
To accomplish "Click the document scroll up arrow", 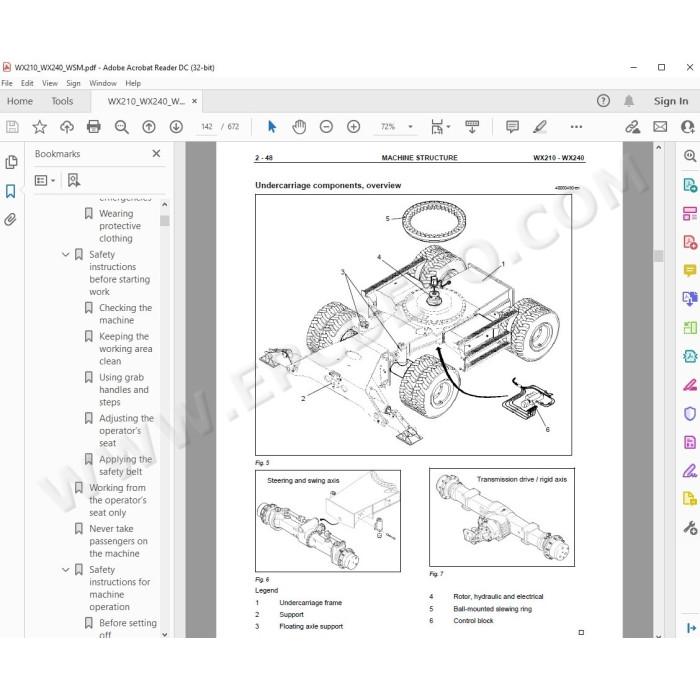I will coord(659,147).
